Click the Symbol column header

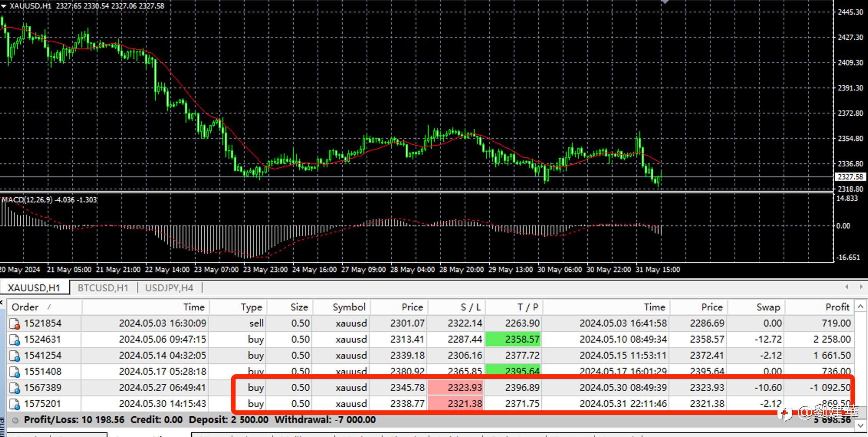click(x=349, y=307)
